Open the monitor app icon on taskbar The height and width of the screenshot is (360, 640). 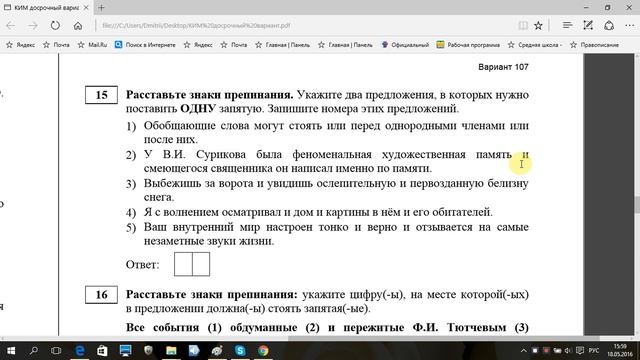coord(125,351)
